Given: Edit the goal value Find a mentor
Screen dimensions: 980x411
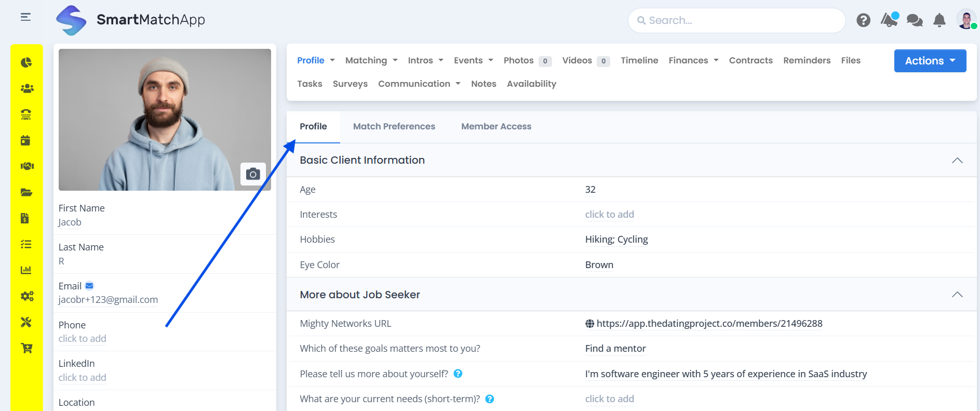Looking at the screenshot, I should (615, 349).
